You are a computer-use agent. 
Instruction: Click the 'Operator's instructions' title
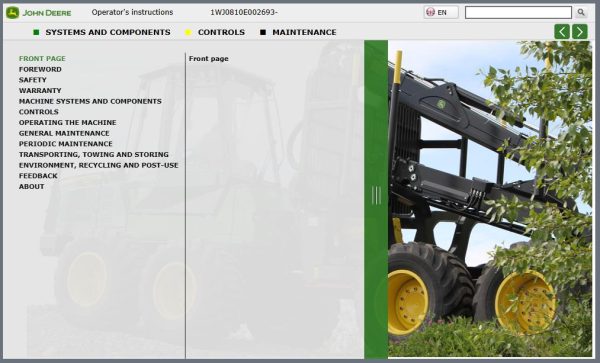[132, 12]
